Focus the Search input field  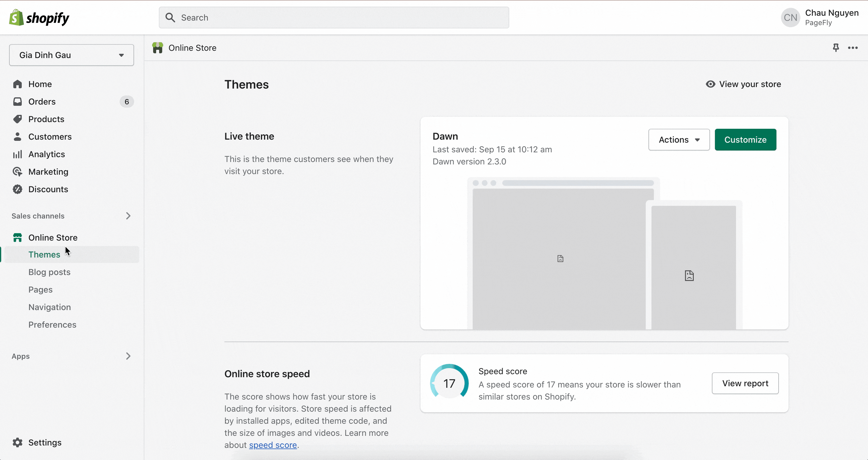point(334,18)
